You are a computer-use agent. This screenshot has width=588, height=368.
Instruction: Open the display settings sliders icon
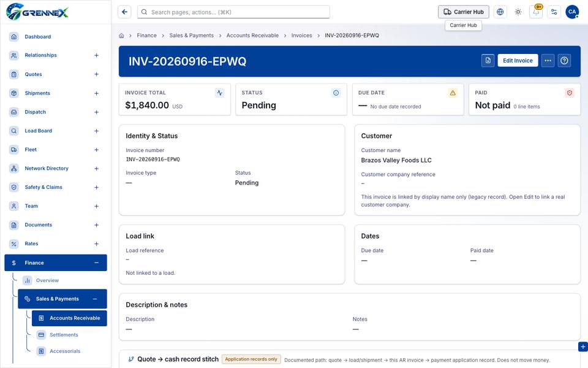[x=554, y=12]
